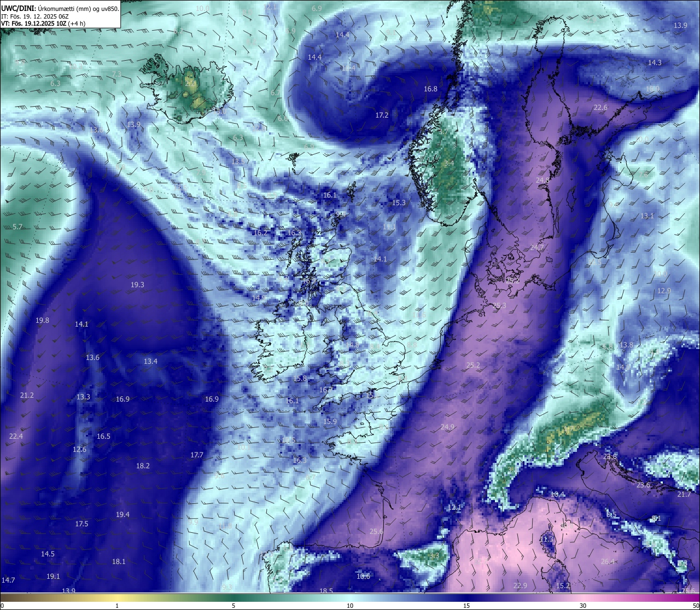This screenshot has height=610, width=700.
Task: Click the 2.7 value over Iceland
Action: [x=190, y=83]
